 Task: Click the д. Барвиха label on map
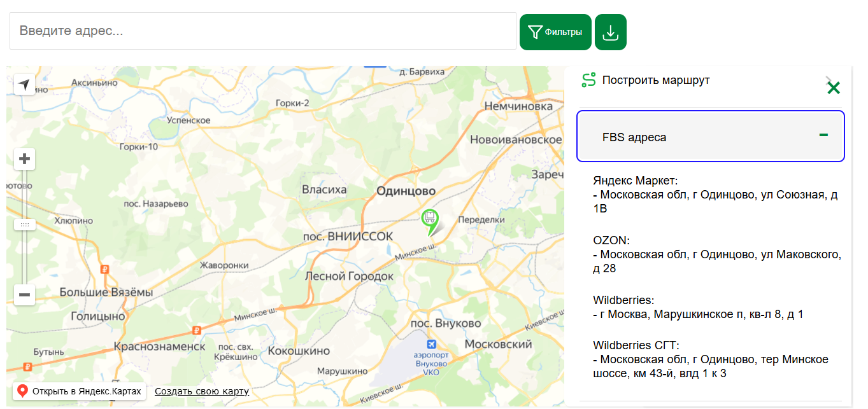[420, 72]
